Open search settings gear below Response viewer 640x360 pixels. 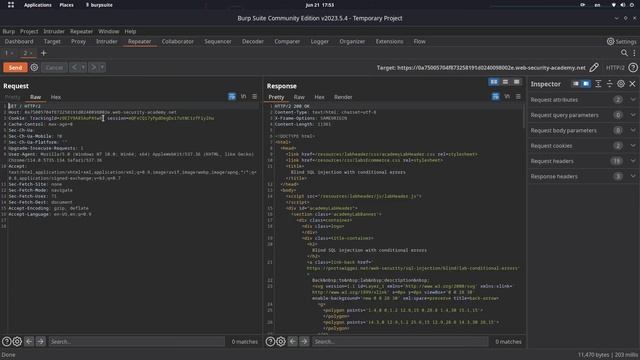click(281, 341)
